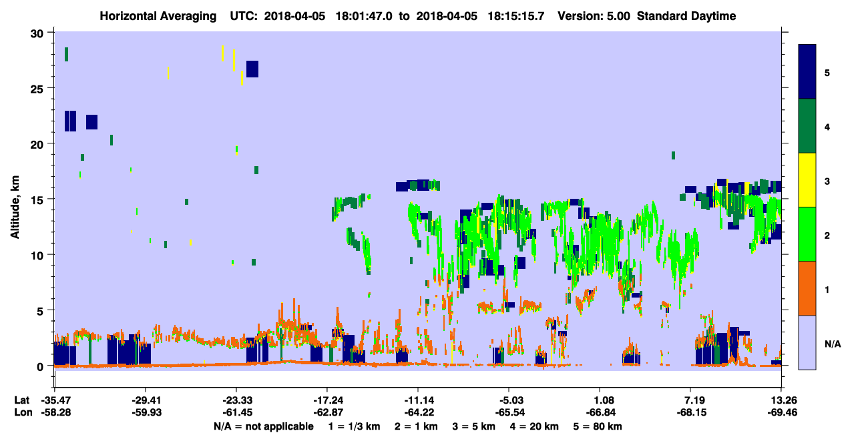Click latitude value -11.14
Image resolution: width=868 pixels, height=445 pixels.
click(x=418, y=400)
